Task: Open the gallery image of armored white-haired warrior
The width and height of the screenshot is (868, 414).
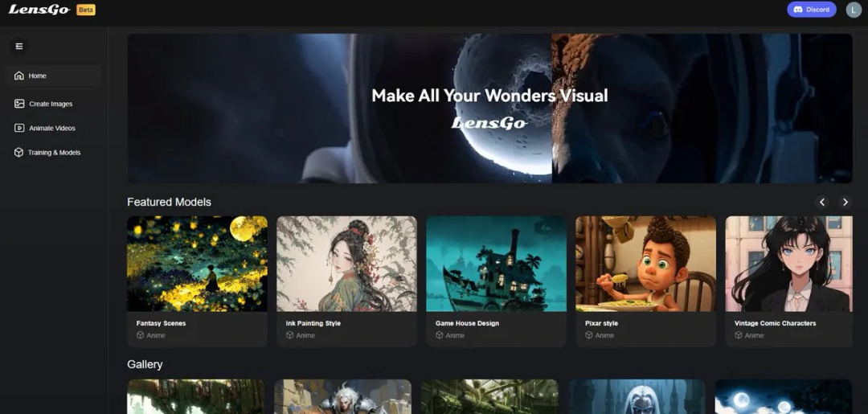Action: 342,396
